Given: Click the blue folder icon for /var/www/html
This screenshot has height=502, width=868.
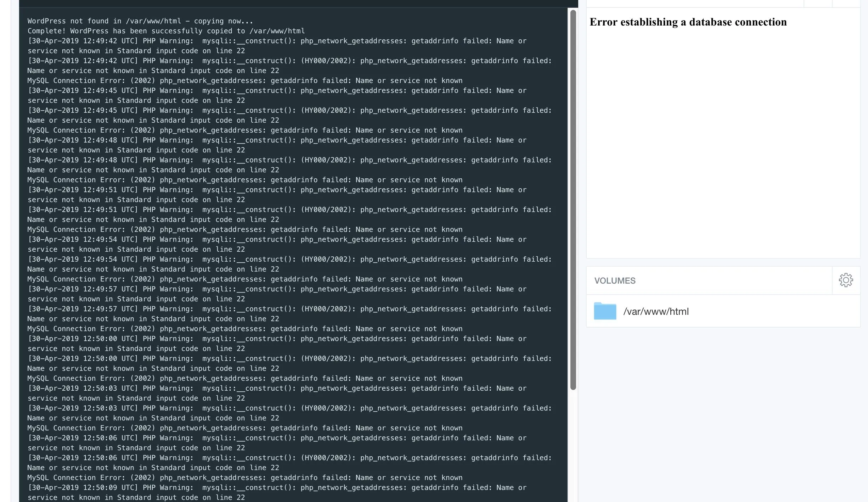Looking at the screenshot, I should pyautogui.click(x=605, y=311).
